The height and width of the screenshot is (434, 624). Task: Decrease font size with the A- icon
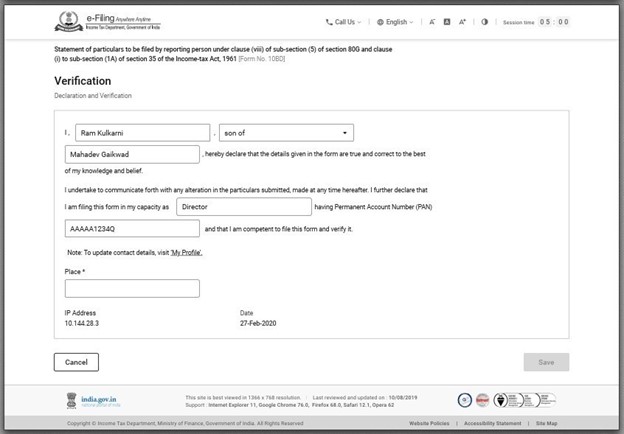click(x=432, y=21)
